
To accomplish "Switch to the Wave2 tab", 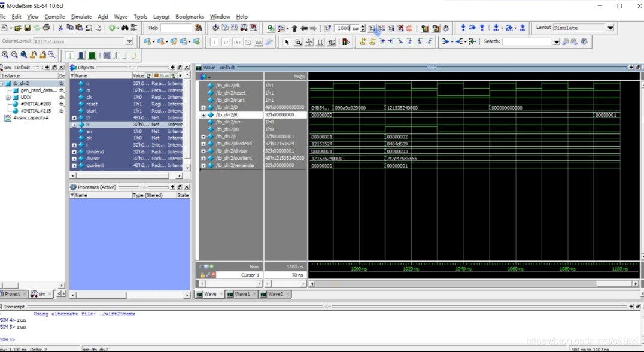I will coord(275,294).
